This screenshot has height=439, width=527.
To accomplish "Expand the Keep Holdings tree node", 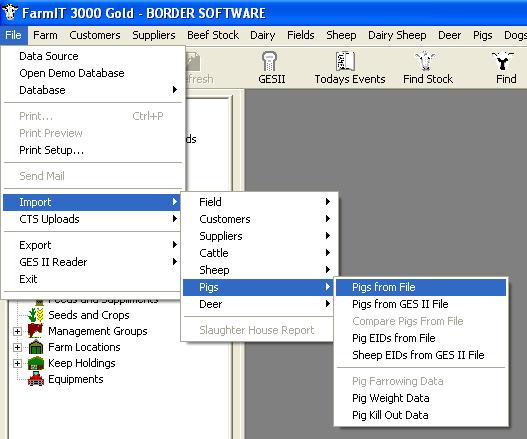I will pos(17,363).
